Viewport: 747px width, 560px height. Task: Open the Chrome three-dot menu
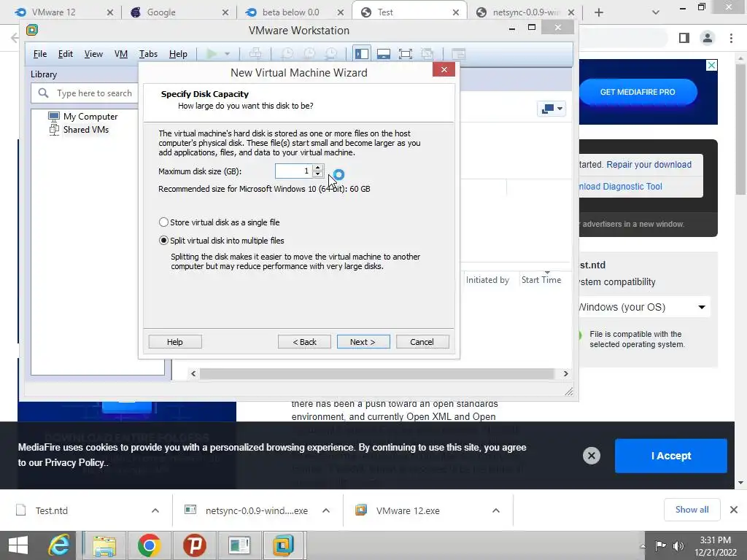pyautogui.click(x=731, y=38)
